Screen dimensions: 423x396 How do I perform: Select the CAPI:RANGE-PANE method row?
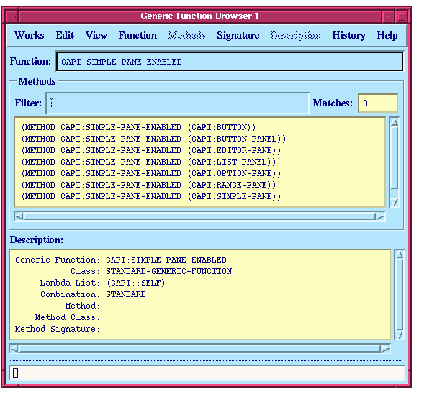pyautogui.click(x=148, y=185)
